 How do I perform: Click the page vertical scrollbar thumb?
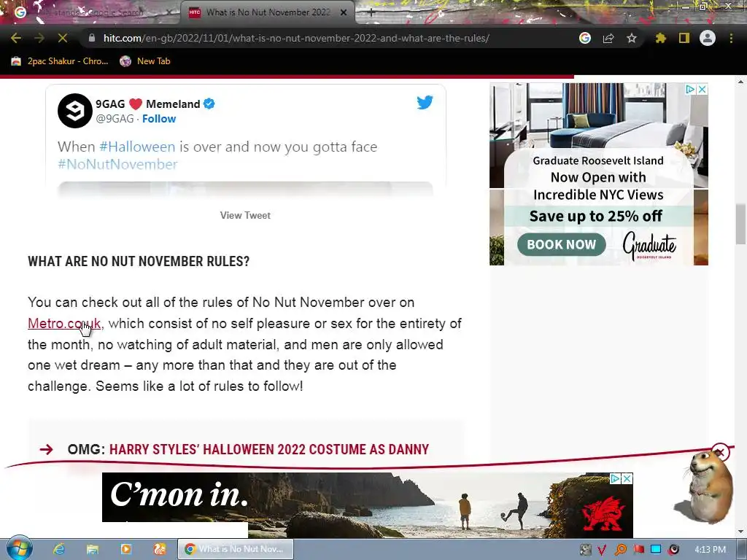tap(740, 224)
